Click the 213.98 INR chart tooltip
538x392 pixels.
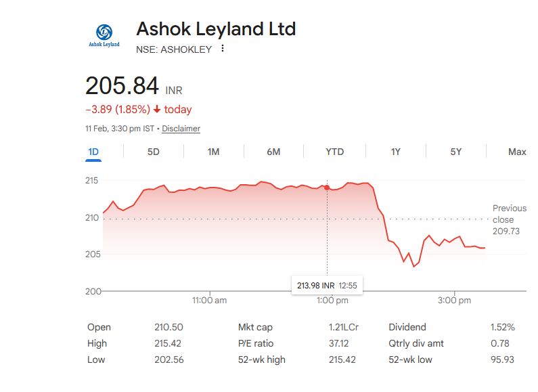point(327,286)
